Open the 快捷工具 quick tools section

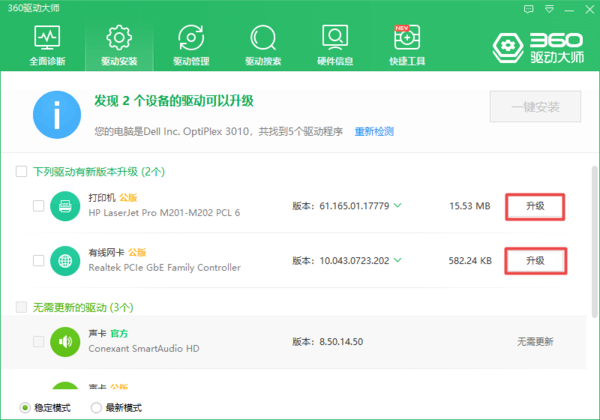[x=407, y=46]
